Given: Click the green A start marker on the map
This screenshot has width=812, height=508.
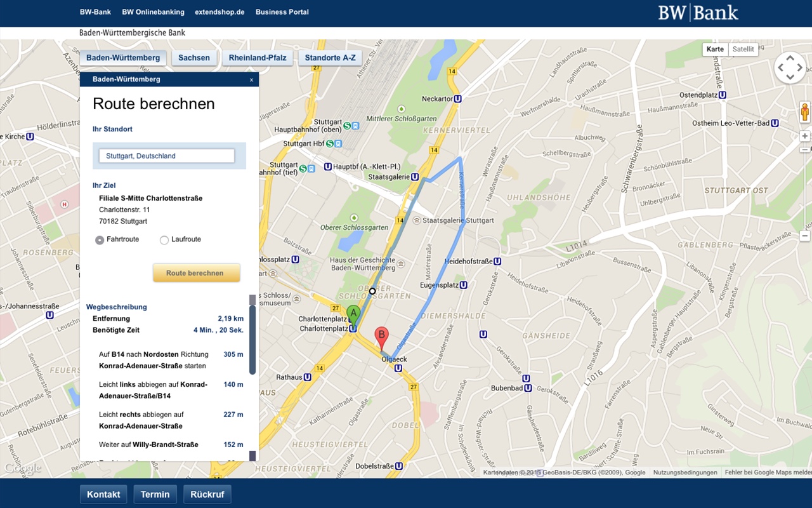Looking at the screenshot, I should coord(353,315).
